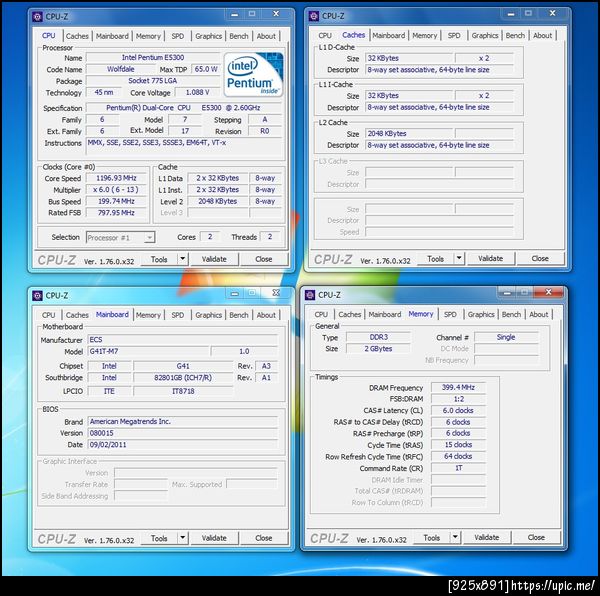Image resolution: width=600 pixels, height=596 pixels.
Task: Open SPD tab in the Memory window
Action: (x=450, y=314)
